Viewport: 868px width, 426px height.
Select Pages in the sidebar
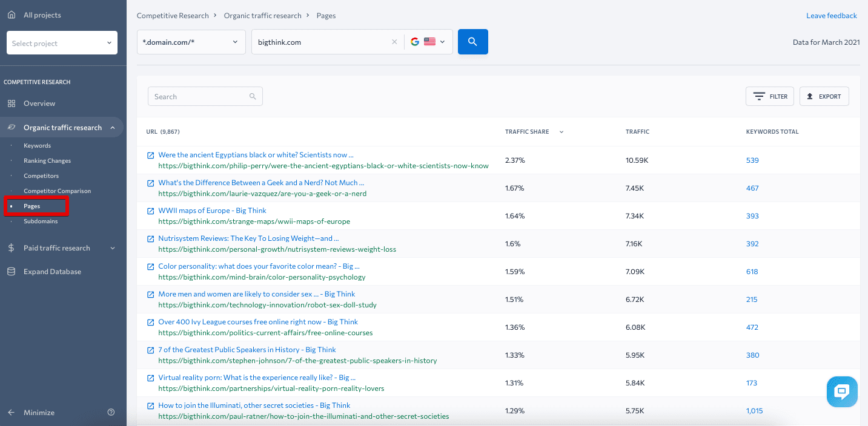point(31,206)
